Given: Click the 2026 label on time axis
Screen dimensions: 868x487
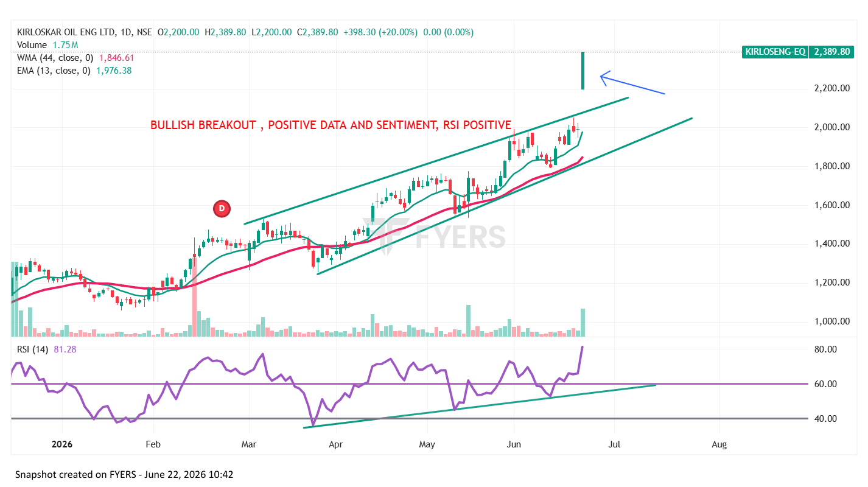Looking at the screenshot, I should [x=62, y=444].
